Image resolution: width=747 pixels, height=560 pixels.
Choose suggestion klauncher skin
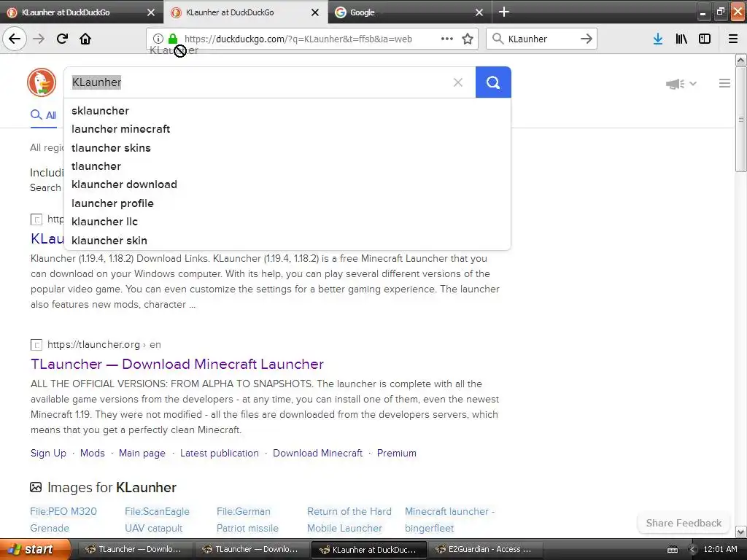tap(287, 241)
